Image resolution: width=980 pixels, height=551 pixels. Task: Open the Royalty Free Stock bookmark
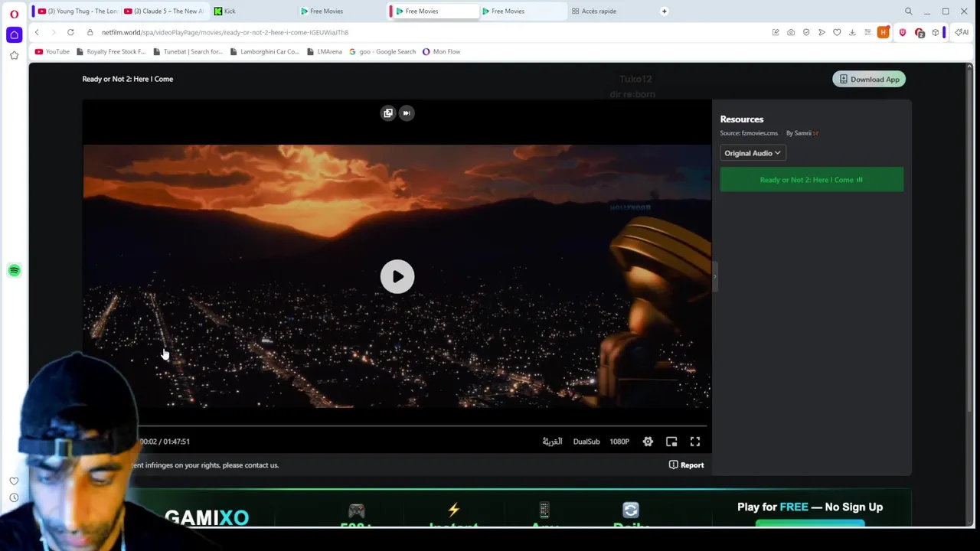[x=111, y=52]
